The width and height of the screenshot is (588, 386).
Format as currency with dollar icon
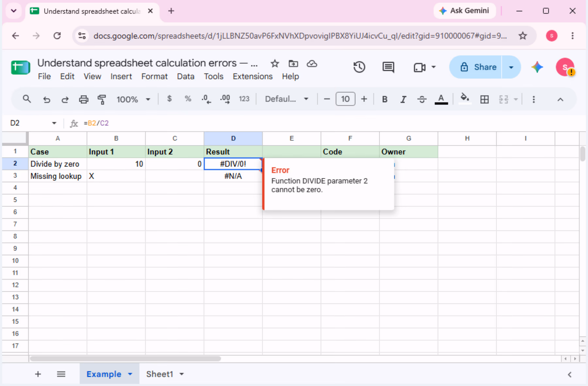coord(169,99)
